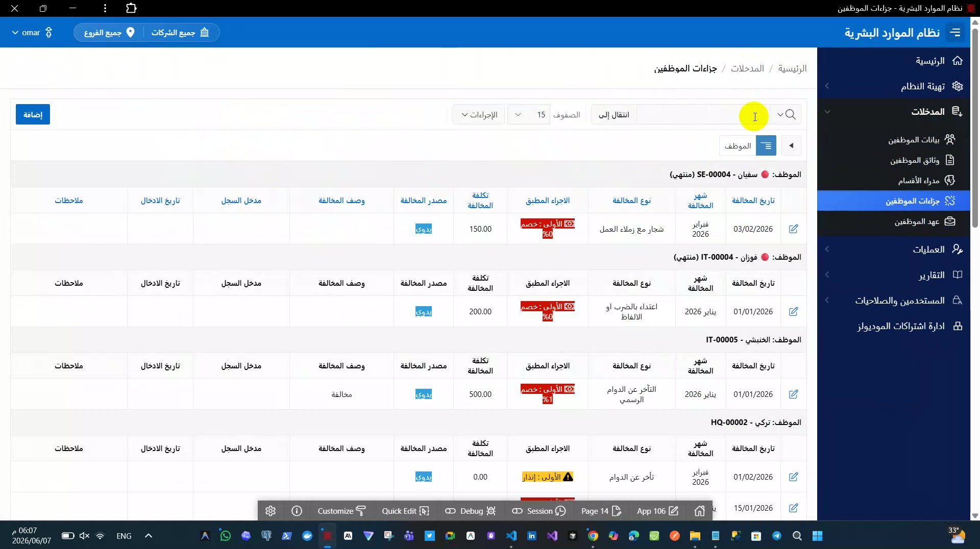This screenshot has height=549, width=980.
Task: Open the الإجراءات actions dropdown
Action: click(x=479, y=115)
